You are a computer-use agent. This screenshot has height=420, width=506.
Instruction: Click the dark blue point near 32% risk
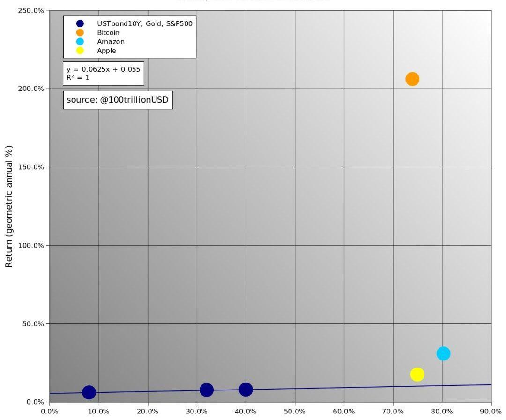click(207, 390)
